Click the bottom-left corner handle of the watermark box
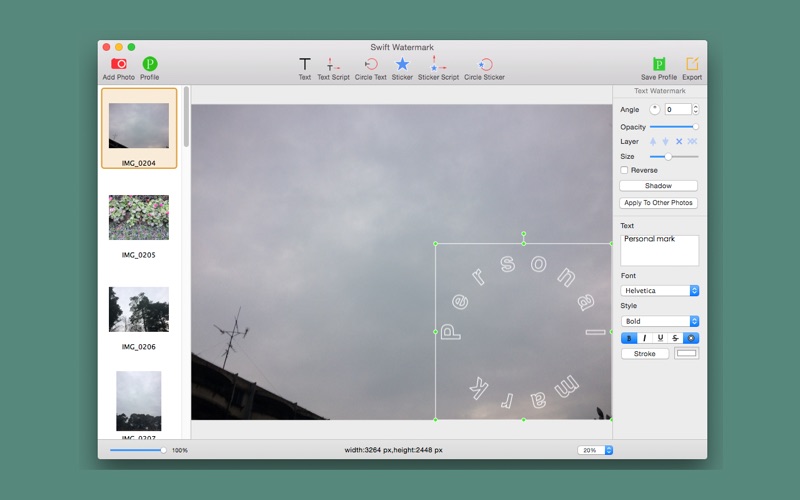Screen dimensions: 800x500 (435, 420)
